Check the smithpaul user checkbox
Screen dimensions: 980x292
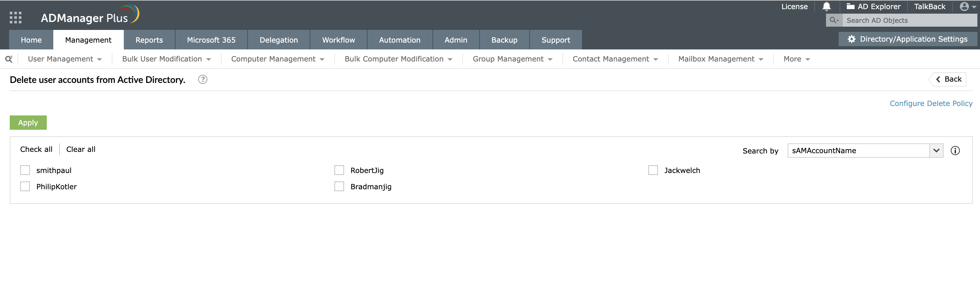pyautogui.click(x=25, y=170)
